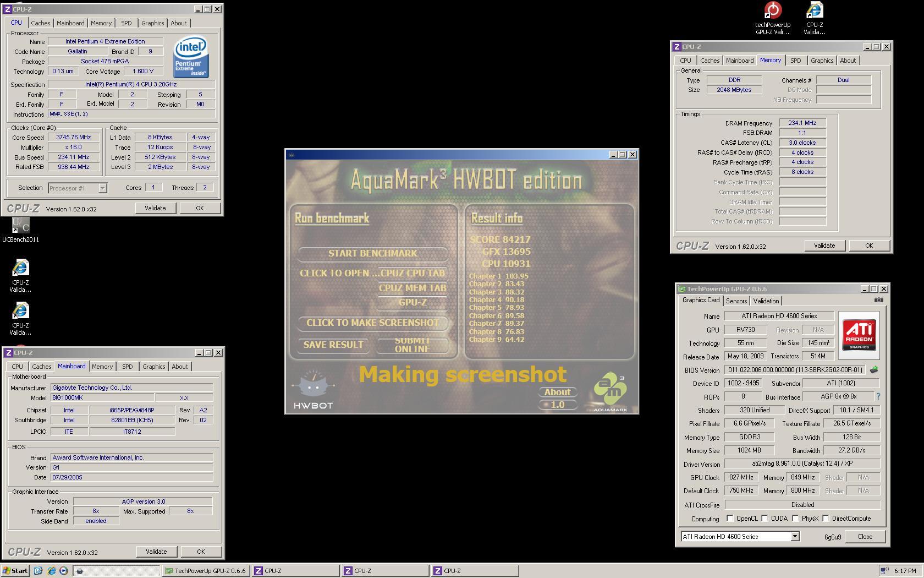Image resolution: width=924 pixels, height=578 pixels.
Task: Click the CPUZ MEM TAB button
Action: coord(413,288)
